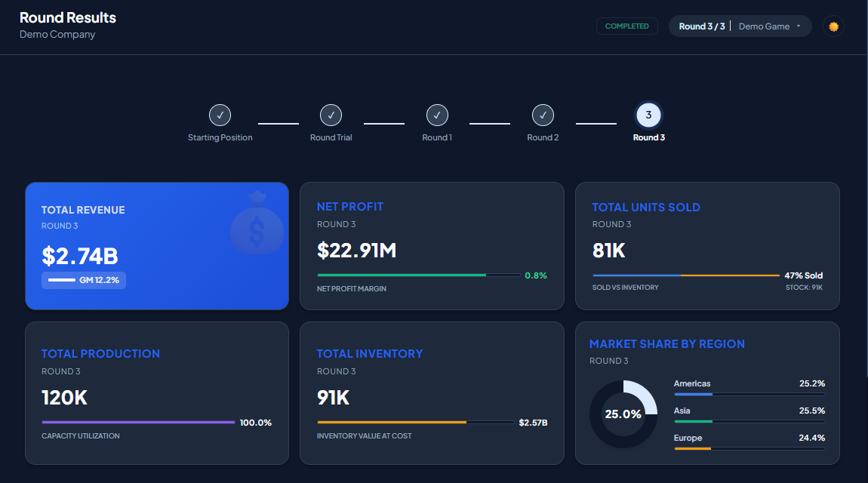Open the Net Profit card

pos(432,245)
